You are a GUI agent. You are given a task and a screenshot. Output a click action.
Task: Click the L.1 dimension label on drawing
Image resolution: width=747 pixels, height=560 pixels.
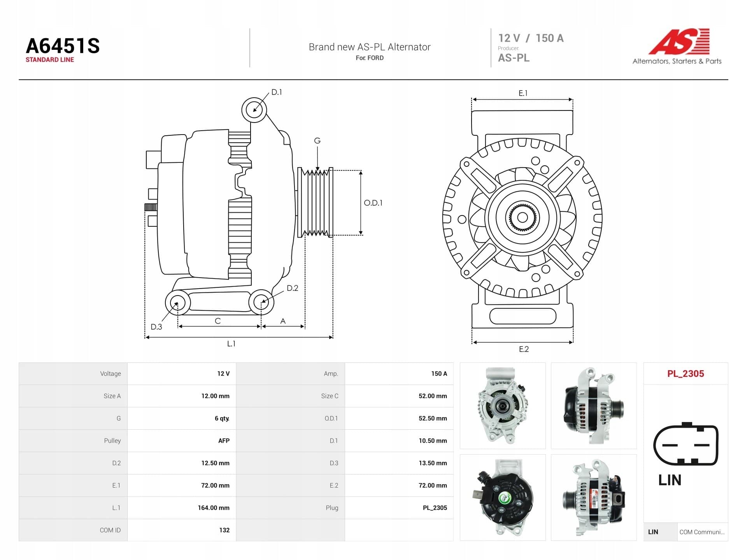click(231, 344)
